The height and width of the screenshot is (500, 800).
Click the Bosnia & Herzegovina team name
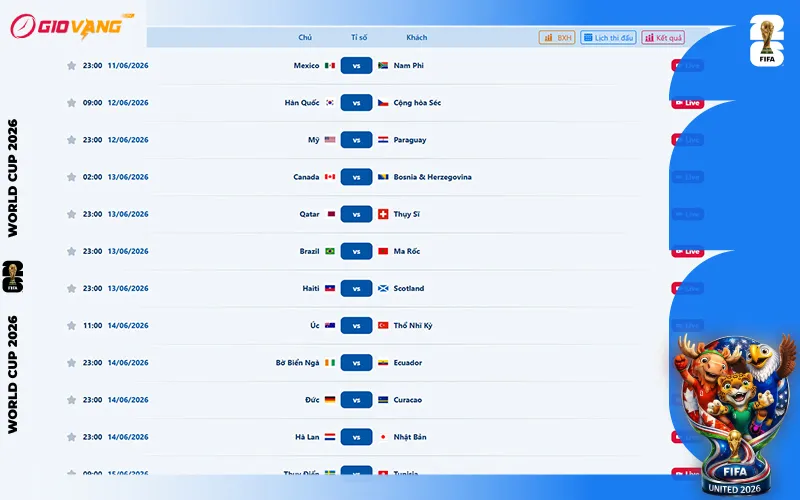tap(432, 177)
